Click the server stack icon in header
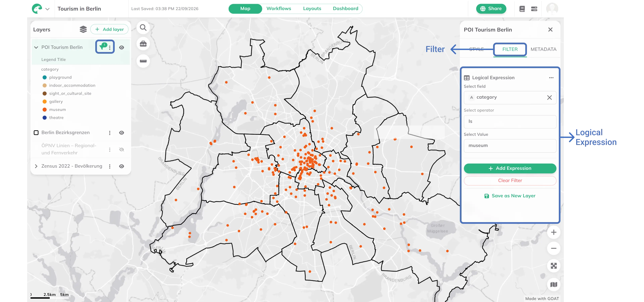Viewport: 644px width, 302px height. pyautogui.click(x=534, y=9)
